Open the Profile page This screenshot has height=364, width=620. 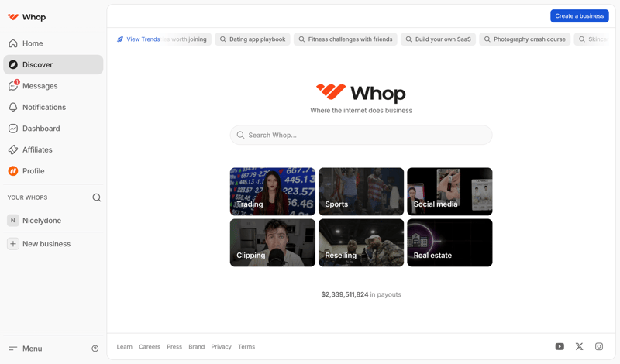(53, 171)
